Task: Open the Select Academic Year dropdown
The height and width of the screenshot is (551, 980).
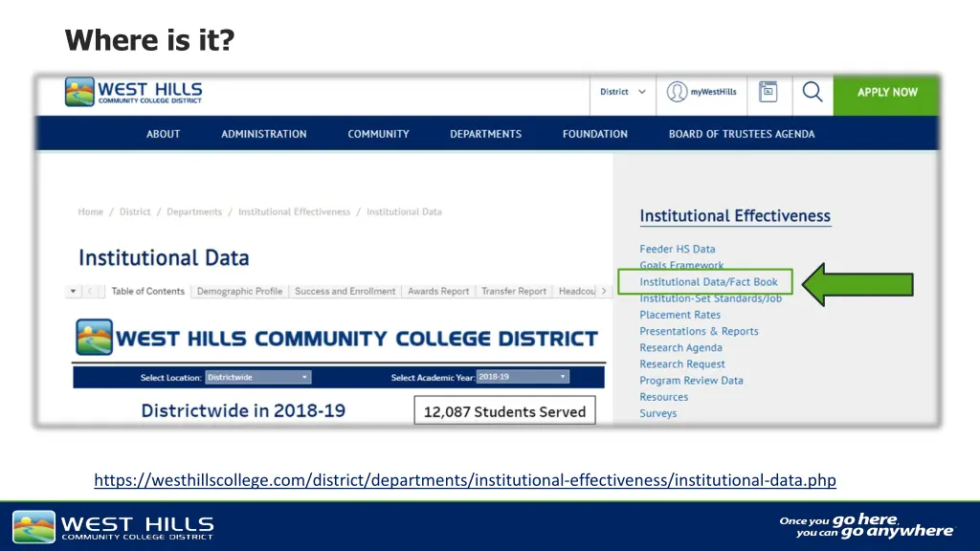Action: coord(523,377)
